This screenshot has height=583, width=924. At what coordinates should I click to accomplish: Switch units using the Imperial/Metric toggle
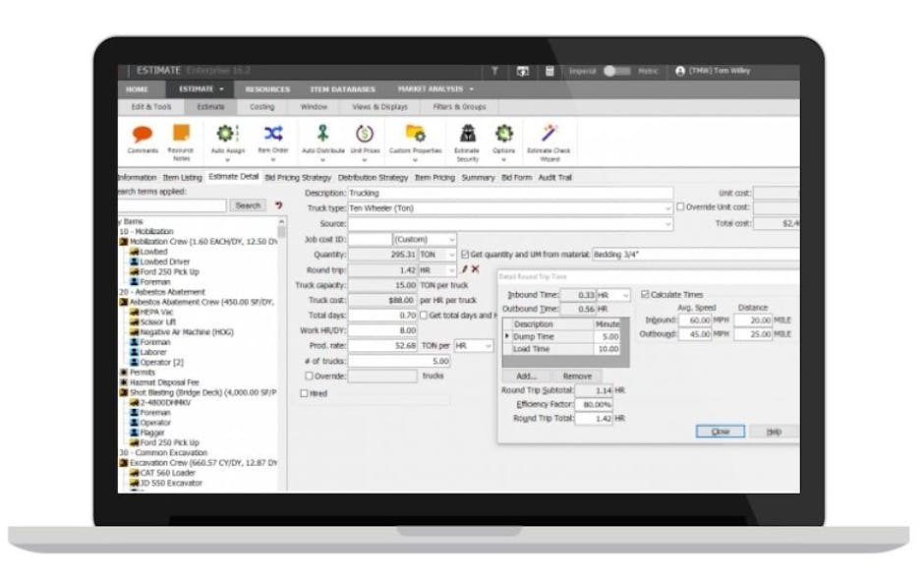(616, 71)
